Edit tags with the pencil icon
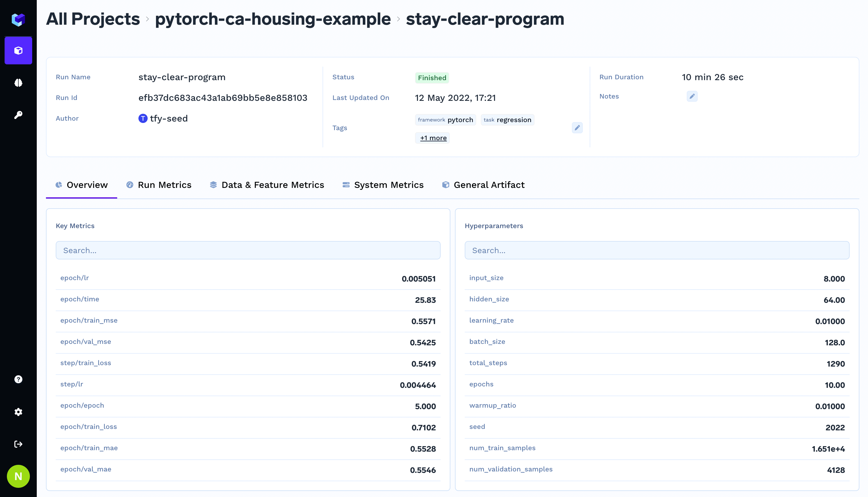The image size is (868, 497). pyautogui.click(x=577, y=128)
